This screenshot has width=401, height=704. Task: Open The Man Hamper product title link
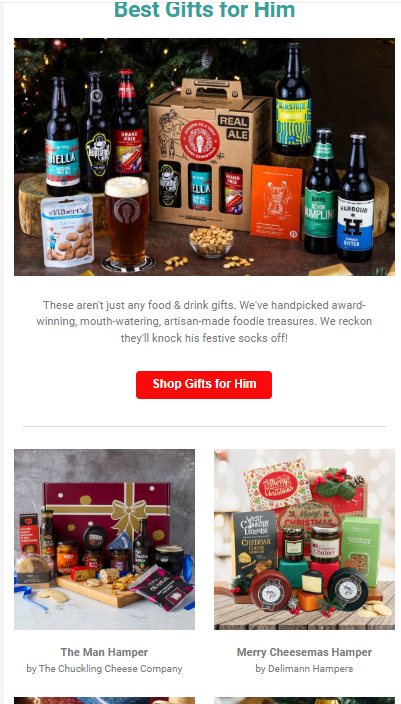pyautogui.click(x=104, y=652)
